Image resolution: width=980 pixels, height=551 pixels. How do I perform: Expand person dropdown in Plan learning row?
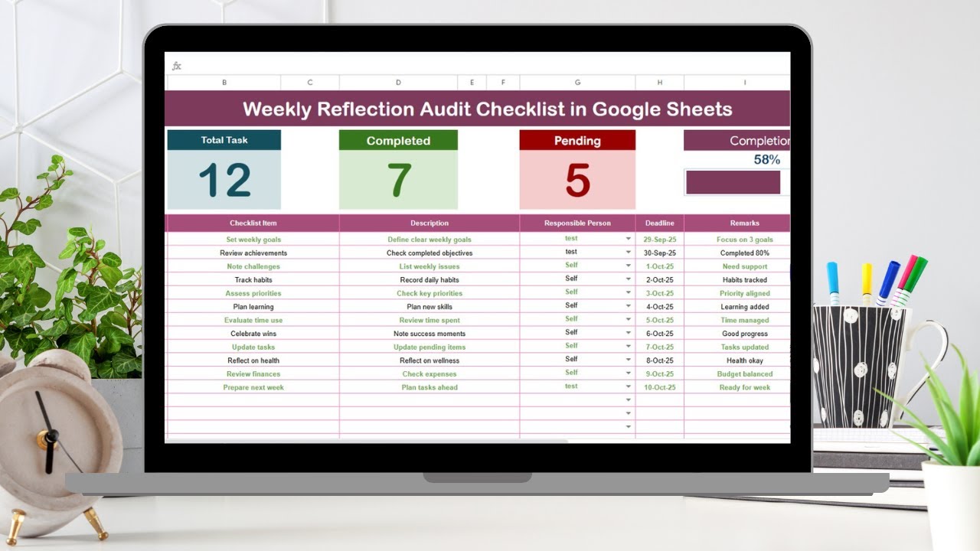click(629, 306)
